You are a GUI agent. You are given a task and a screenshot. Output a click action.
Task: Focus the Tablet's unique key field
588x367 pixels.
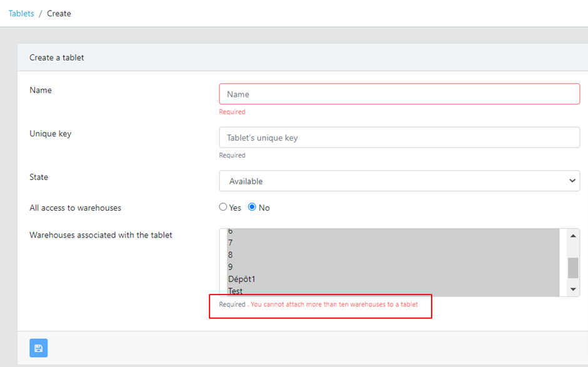[x=399, y=138]
